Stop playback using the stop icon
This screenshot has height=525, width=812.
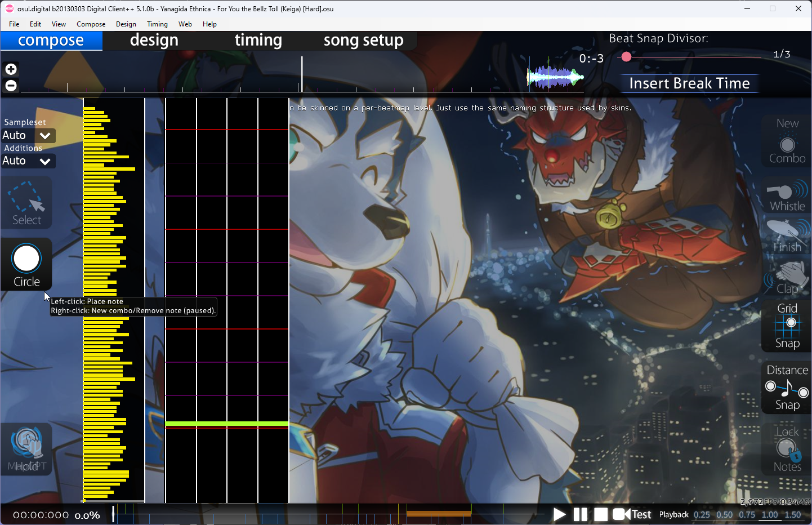pos(601,514)
